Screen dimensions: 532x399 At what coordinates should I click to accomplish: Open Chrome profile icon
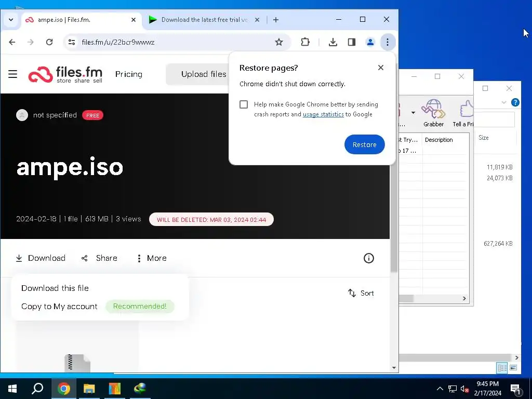(370, 42)
